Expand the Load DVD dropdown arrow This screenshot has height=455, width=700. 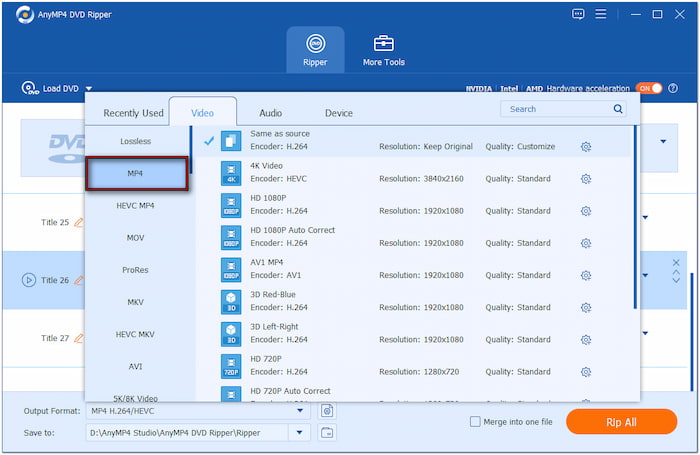coord(88,88)
